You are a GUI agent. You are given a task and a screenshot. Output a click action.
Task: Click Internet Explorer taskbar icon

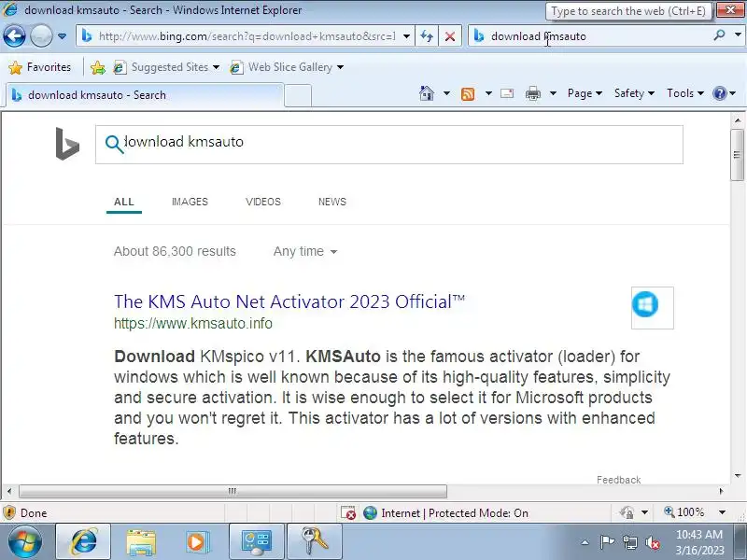83,542
